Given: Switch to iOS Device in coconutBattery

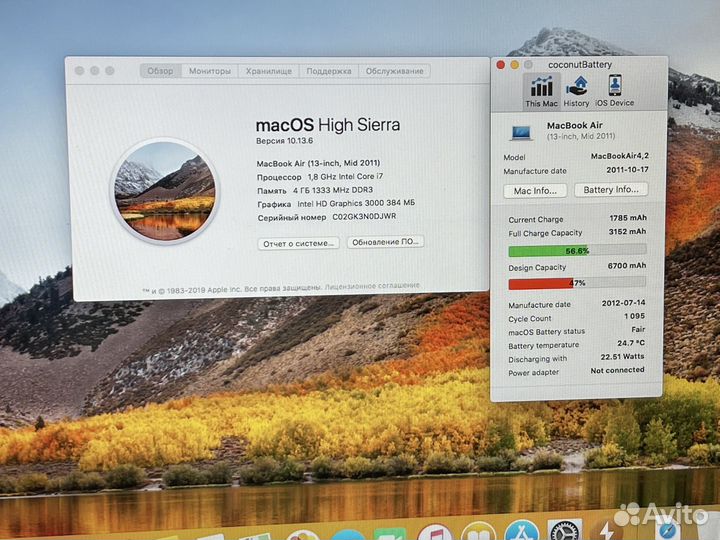Looking at the screenshot, I should point(614,91).
